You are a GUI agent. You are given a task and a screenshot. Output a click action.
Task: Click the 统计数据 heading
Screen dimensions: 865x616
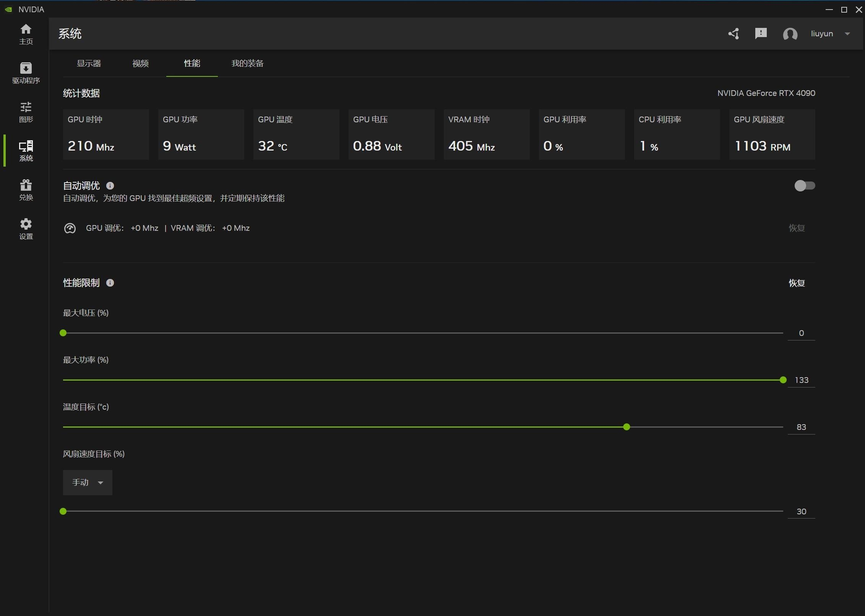click(x=81, y=93)
